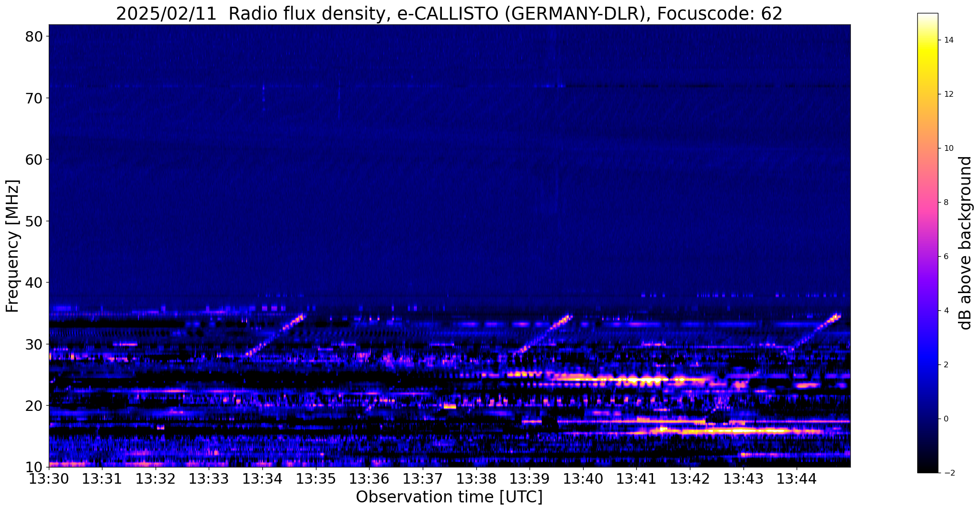Click the colorbar tick label 12
The width and height of the screenshot is (980, 511).
click(x=948, y=94)
